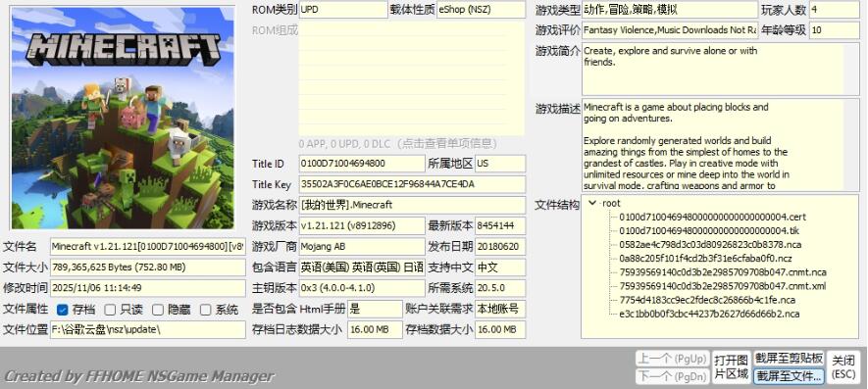Image resolution: width=868 pixels, height=389 pixels.
Task: Select the .cert file in the tree
Action: click(x=712, y=217)
